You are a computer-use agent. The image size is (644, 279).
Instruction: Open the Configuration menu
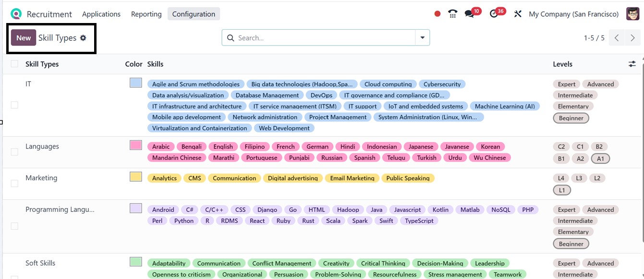(194, 14)
